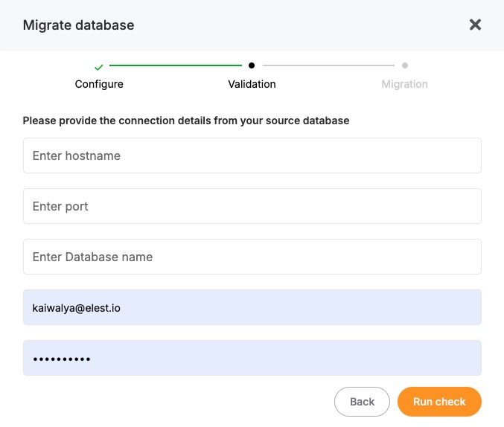The height and width of the screenshot is (427, 504).
Task: Click the gray progress line before Migration
Action: (x=328, y=65)
